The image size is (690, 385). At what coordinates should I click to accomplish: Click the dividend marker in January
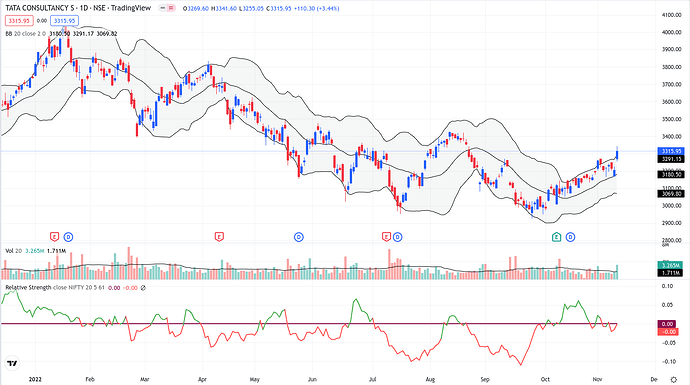(x=68, y=237)
